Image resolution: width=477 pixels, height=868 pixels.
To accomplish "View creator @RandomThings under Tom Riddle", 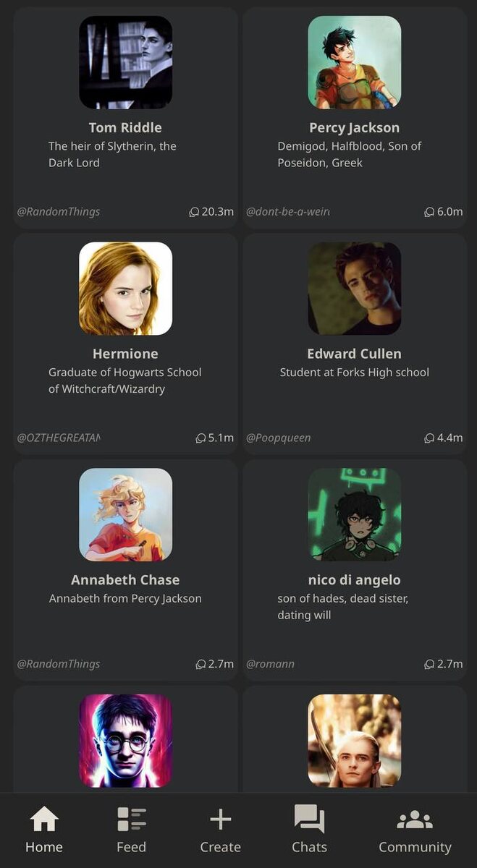I will tap(59, 212).
